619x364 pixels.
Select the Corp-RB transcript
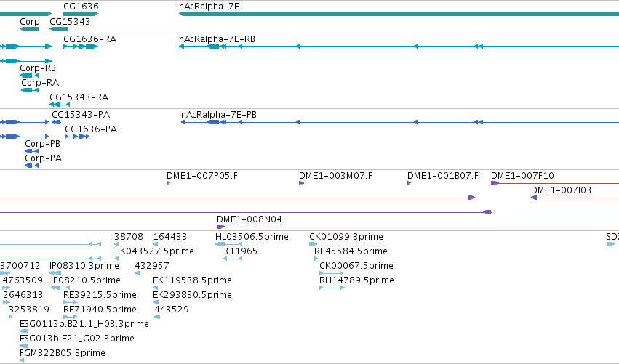click(x=29, y=76)
